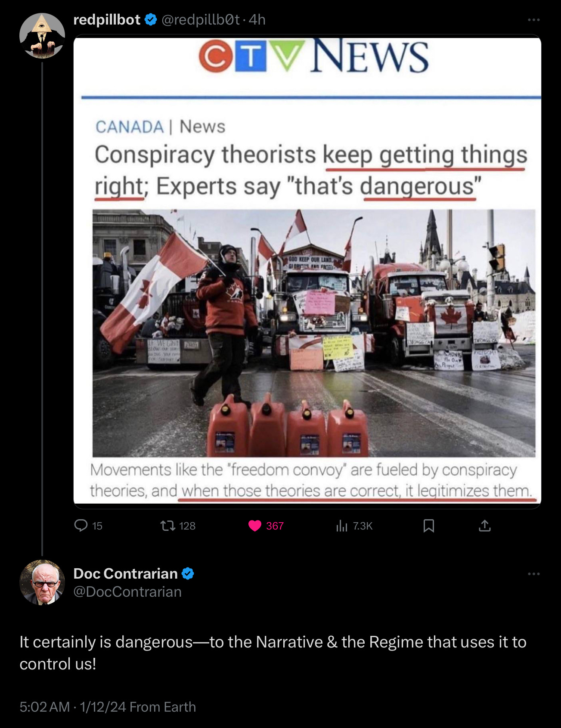
Task: Share the post using the upload arrow icon
Action: pos(485,526)
